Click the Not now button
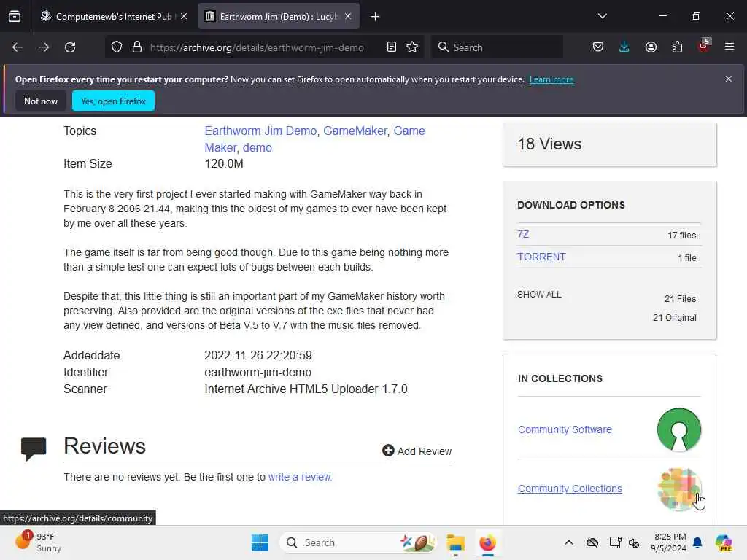 [41, 101]
